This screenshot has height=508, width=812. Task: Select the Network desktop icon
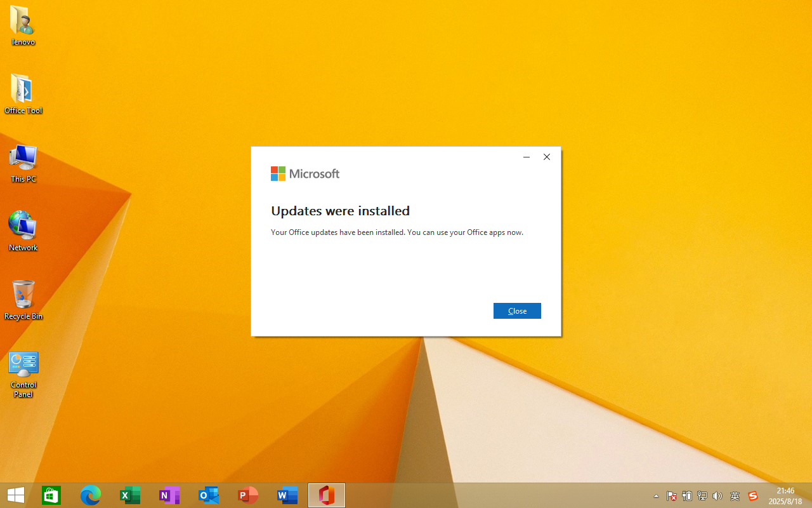[23, 231]
